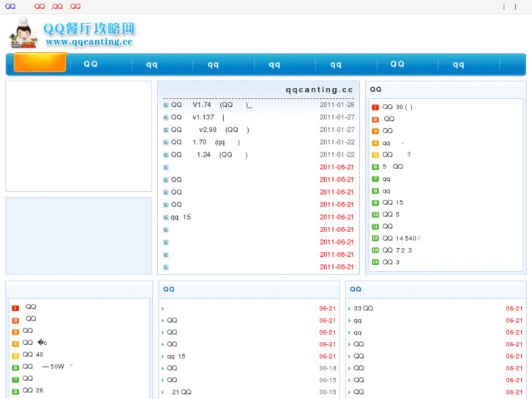Viewport: 532px width, 399px height.
Task: Click the rank 4 badge beside QQ �c entry
Action: pyautogui.click(x=15, y=344)
